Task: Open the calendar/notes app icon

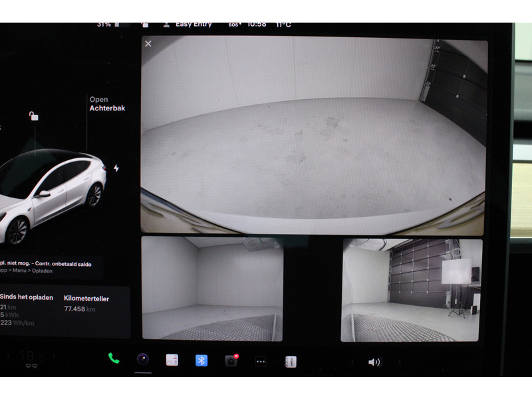Action: coord(172,360)
